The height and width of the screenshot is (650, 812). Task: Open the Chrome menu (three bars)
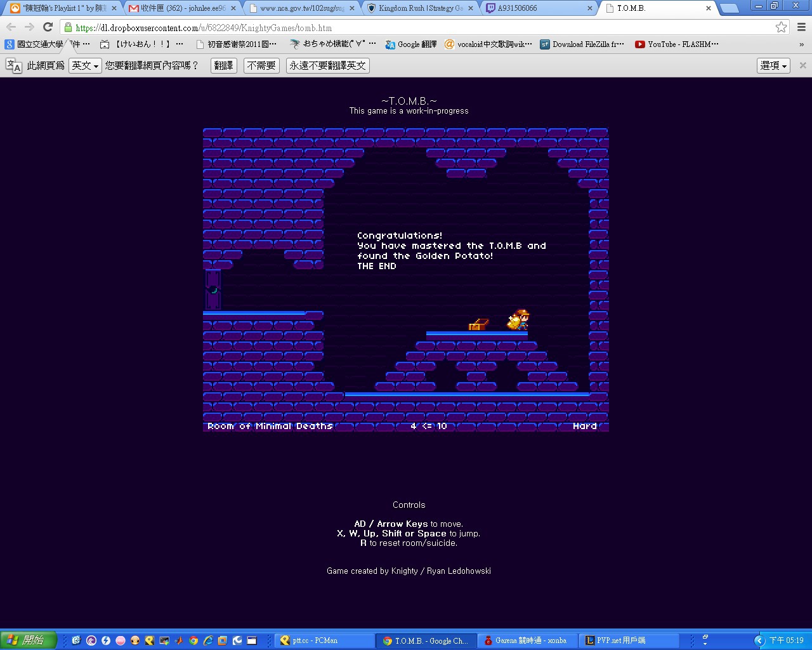point(801,27)
